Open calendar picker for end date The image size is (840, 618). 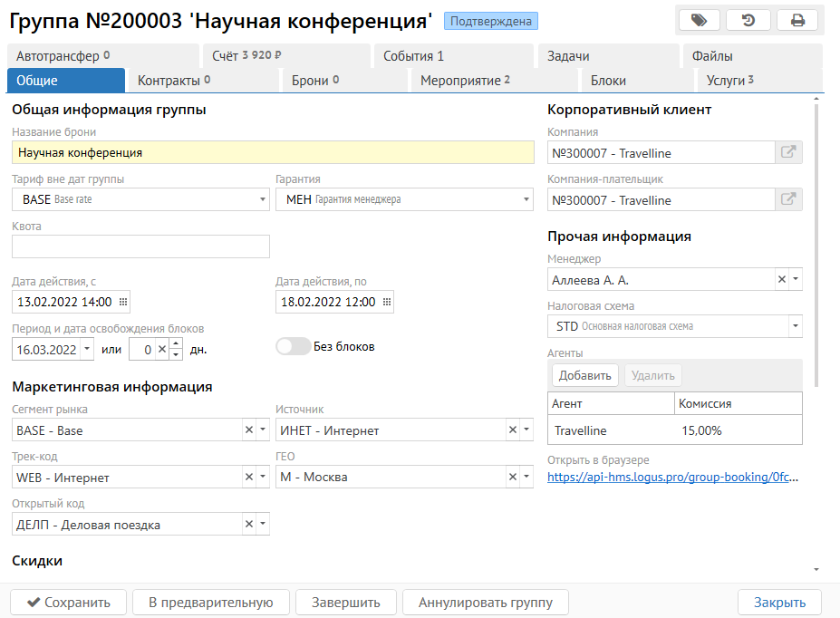coord(387,302)
